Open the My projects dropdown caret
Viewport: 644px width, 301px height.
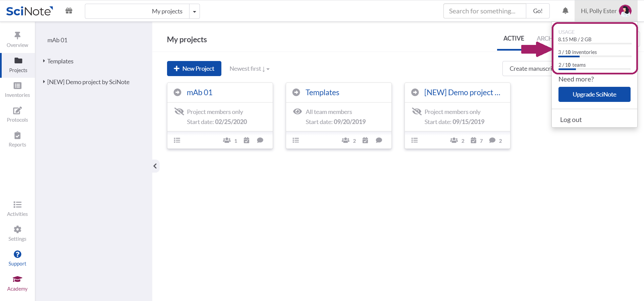(195, 11)
